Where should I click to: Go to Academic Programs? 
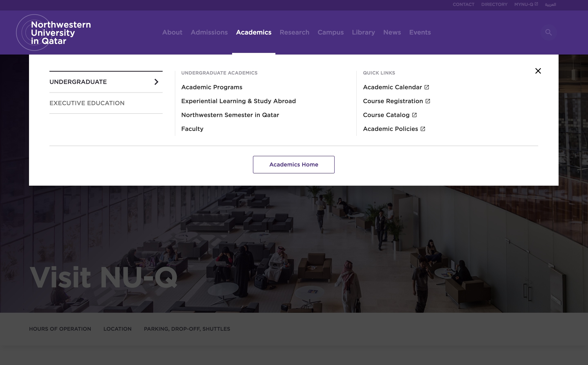pyautogui.click(x=212, y=87)
